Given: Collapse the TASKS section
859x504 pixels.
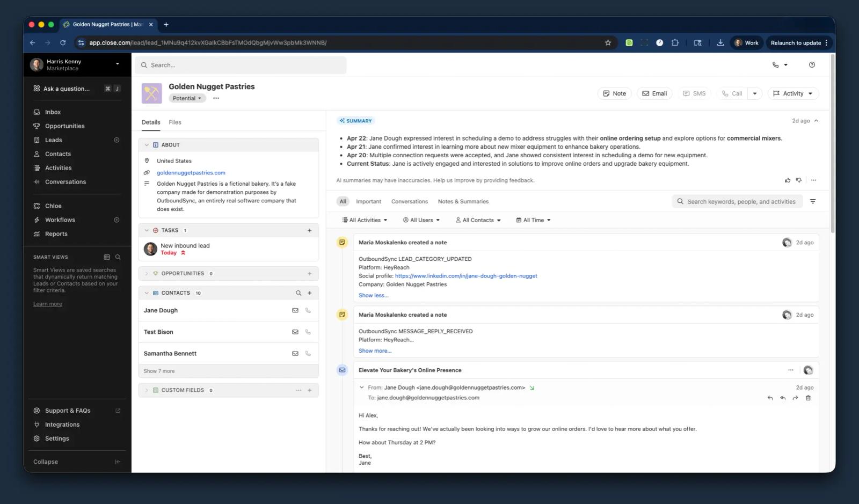Looking at the screenshot, I should (147, 230).
